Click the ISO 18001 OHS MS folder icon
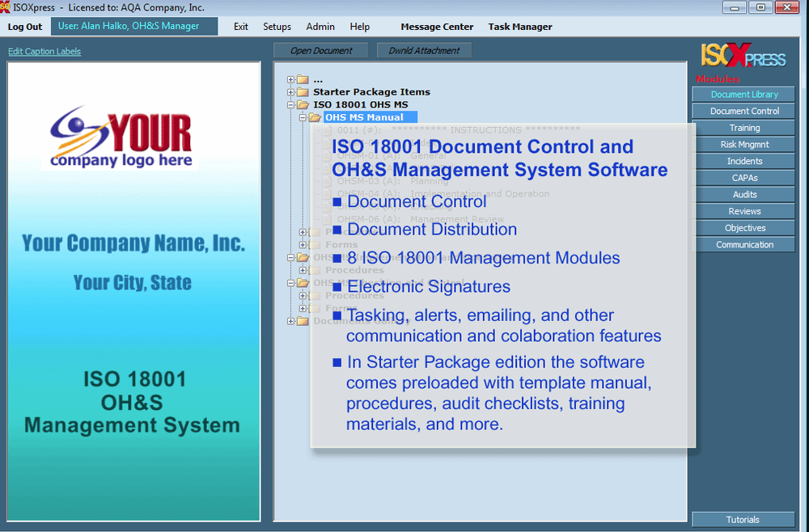809x532 pixels. pyautogui.click(x=303, y=104)
